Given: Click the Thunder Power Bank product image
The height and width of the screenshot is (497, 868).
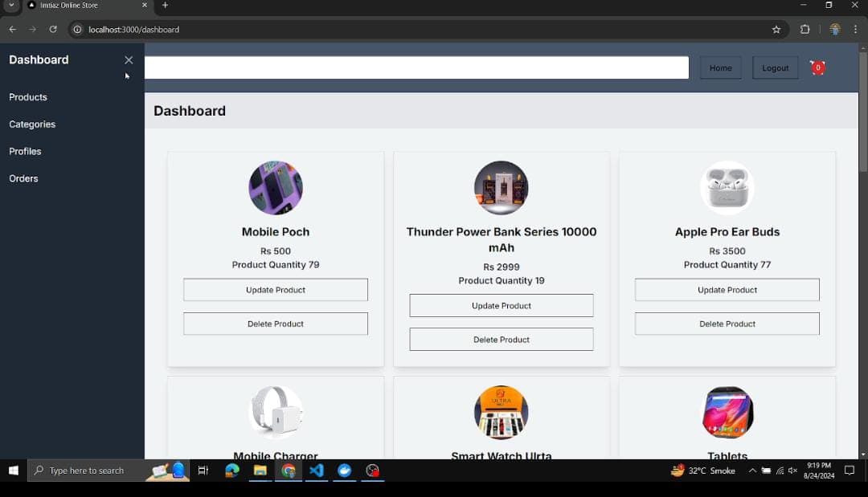Looking at the screenshot, I should [501, 188].
